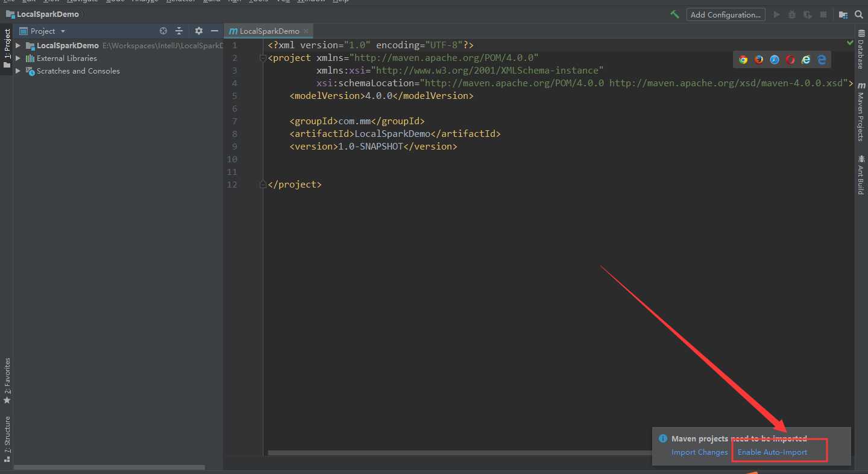Click Scroll from Source target icon
Screen dimensions: 868x474
pos(163,31)
